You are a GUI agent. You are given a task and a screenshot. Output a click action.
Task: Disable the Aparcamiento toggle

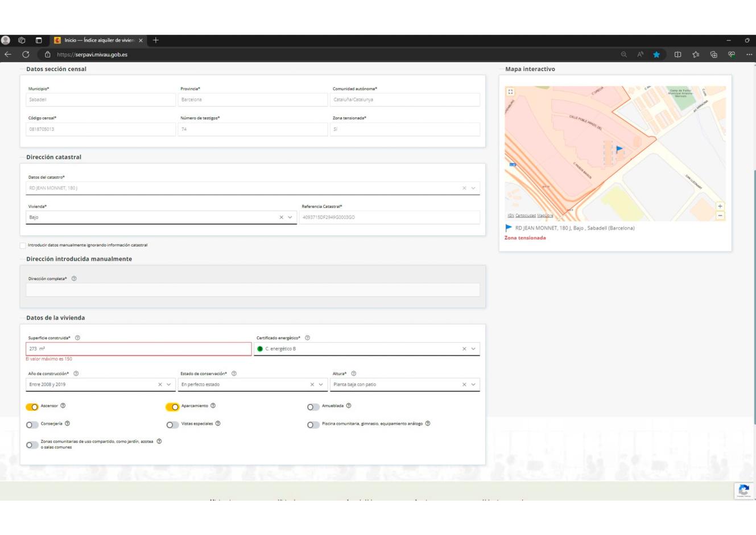coord(172,406)
